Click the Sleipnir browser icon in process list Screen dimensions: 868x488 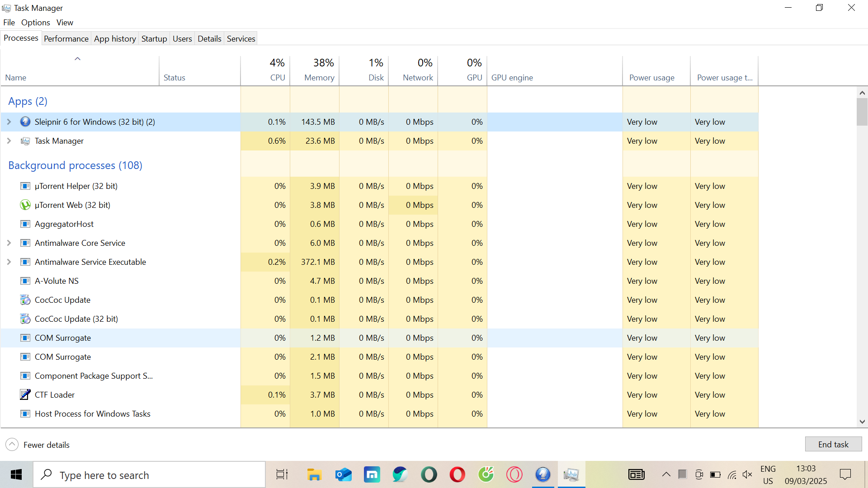click(x=25, y=122)
